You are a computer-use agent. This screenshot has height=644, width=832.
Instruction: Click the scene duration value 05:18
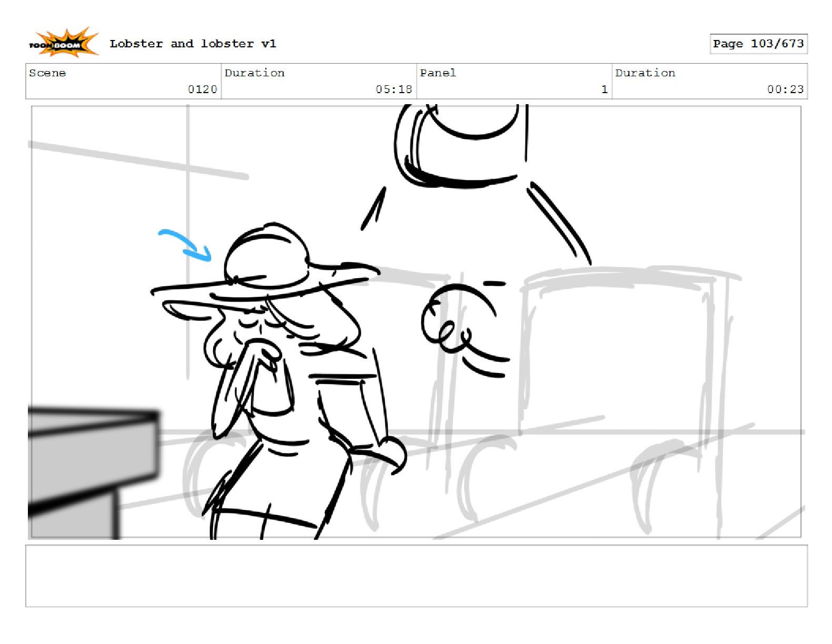click(394, 89)
